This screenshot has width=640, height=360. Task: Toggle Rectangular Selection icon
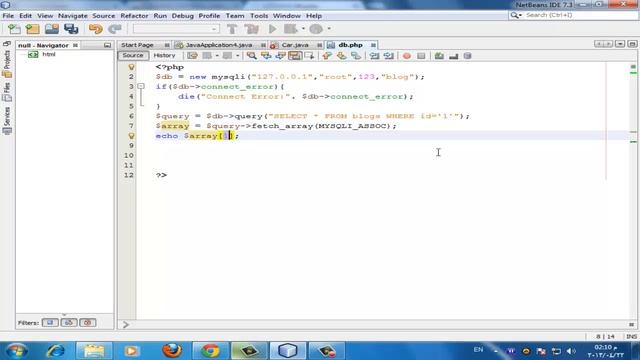309,56
